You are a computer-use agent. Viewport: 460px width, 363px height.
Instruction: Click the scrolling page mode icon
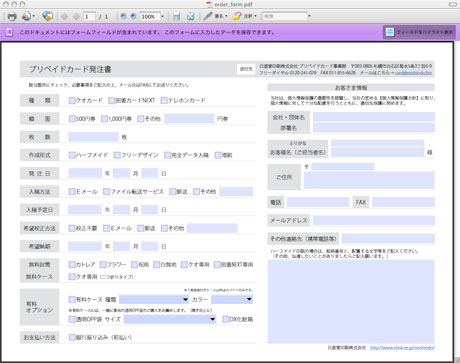(x=177, y=16)
